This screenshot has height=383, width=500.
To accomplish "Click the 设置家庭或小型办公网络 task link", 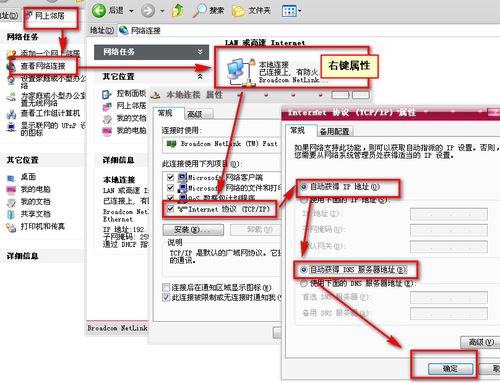I will (53, 82).
